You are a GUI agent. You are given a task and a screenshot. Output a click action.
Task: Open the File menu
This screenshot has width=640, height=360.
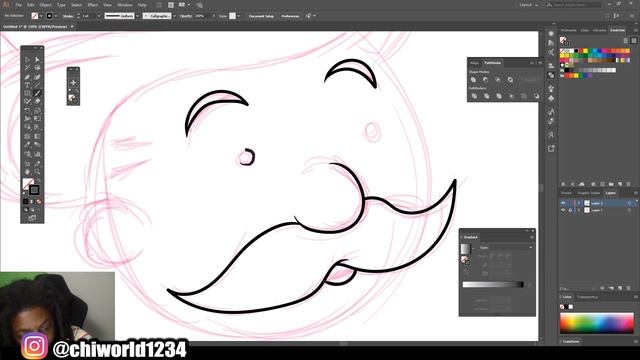coord(19,5)
